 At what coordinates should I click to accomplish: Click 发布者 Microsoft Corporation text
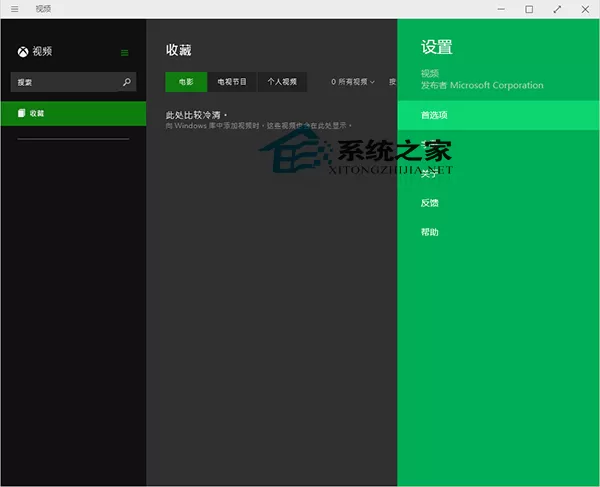(x=482, y=85)
